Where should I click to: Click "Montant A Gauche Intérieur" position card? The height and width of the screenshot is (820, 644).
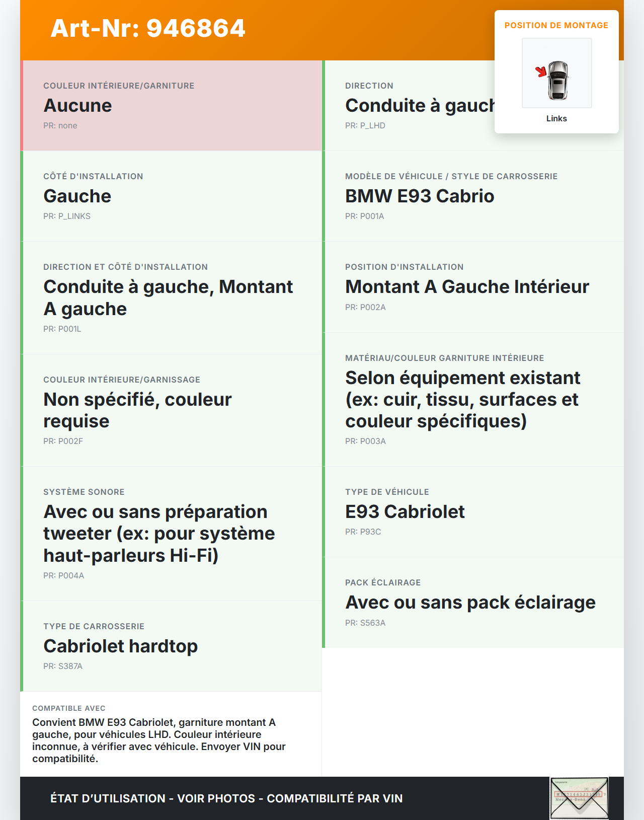click(x=473, y=287)
